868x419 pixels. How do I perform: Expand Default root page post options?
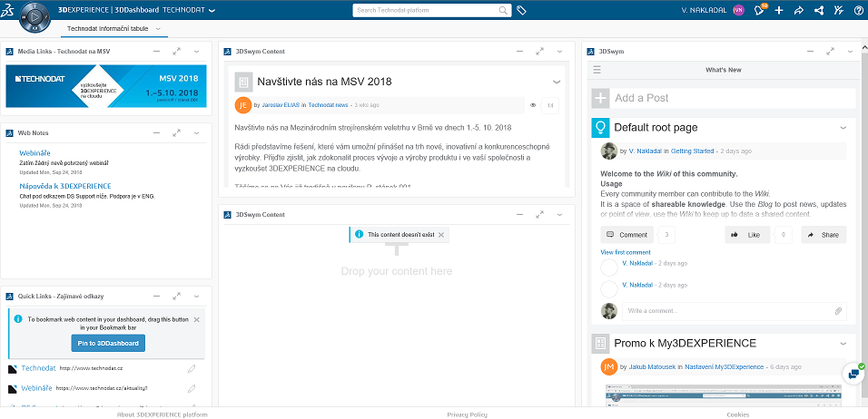(843, 128)
